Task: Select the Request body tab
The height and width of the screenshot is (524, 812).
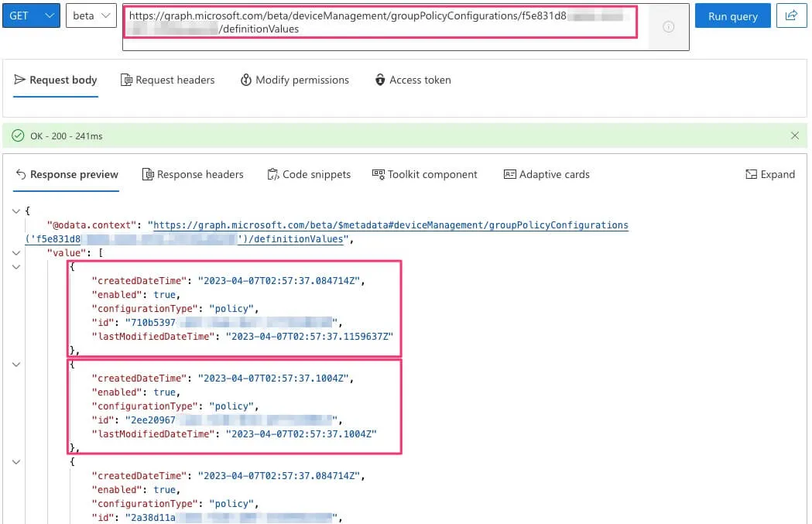Action: point(56,80)
